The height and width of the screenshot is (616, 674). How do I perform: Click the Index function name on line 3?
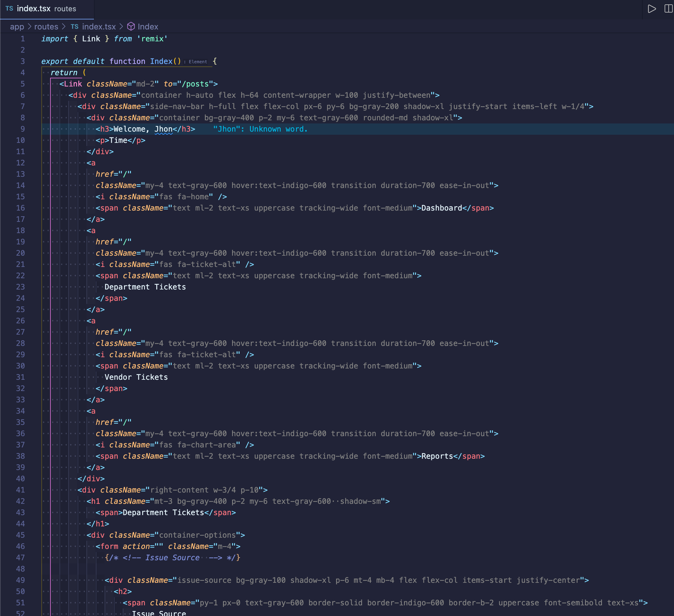coord(161,61)
